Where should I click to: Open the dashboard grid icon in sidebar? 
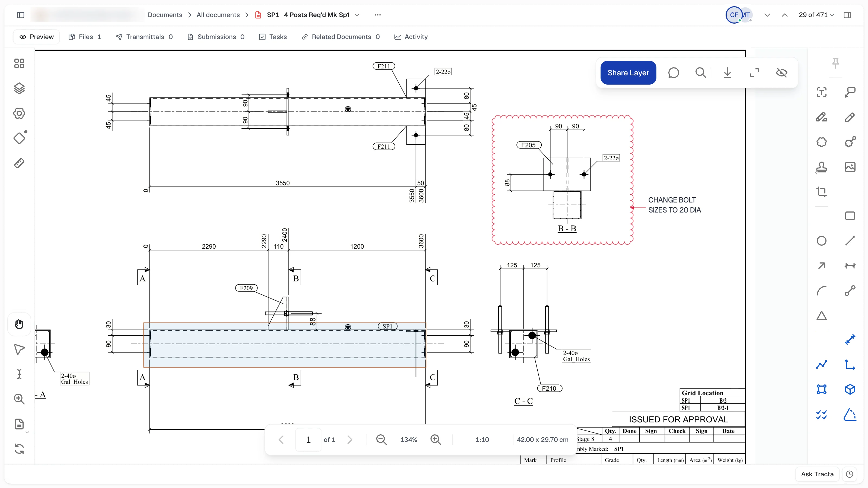tap(19, 64)
